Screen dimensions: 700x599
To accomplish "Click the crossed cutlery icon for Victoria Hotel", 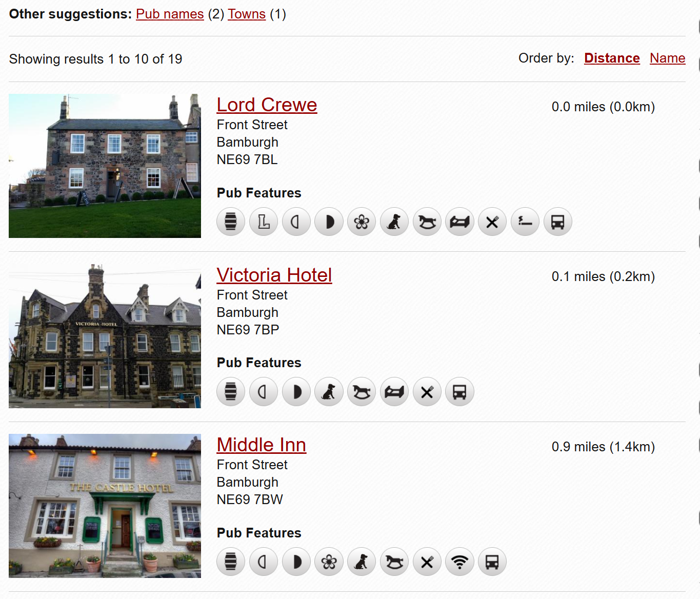I will (x=427, y=392).
